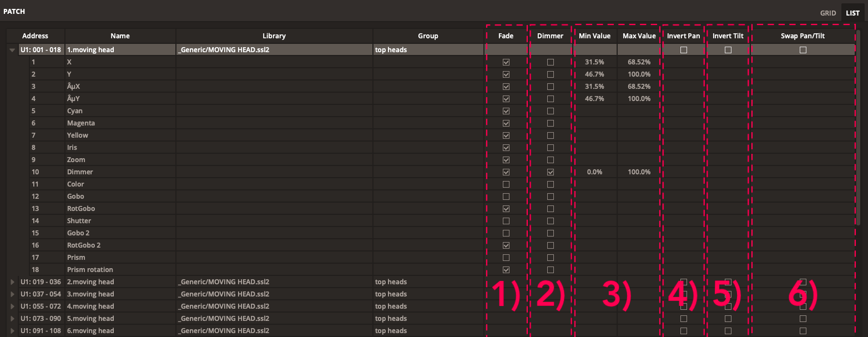
Task: Toggle Swap Pan/Tilt for 1.moving head
Action: [803, 50]
